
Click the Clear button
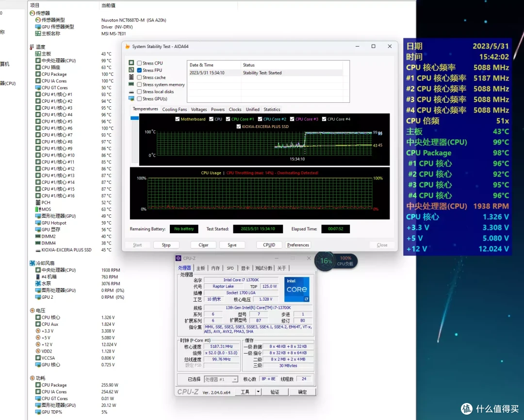point(203,245)
